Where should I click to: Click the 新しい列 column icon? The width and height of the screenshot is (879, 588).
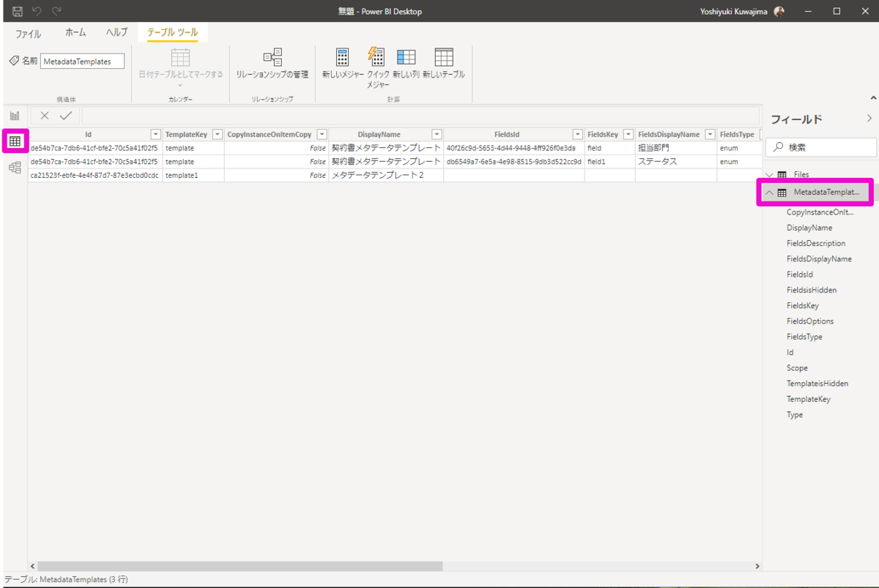(406, 58)
